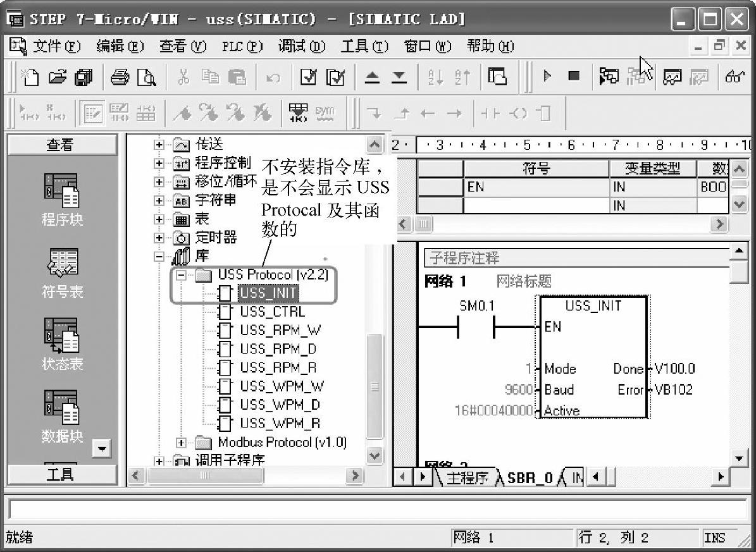This screenshot has height=552, width=756.
Task: Open the 文件(F) menu
Action: click(56, 46)
